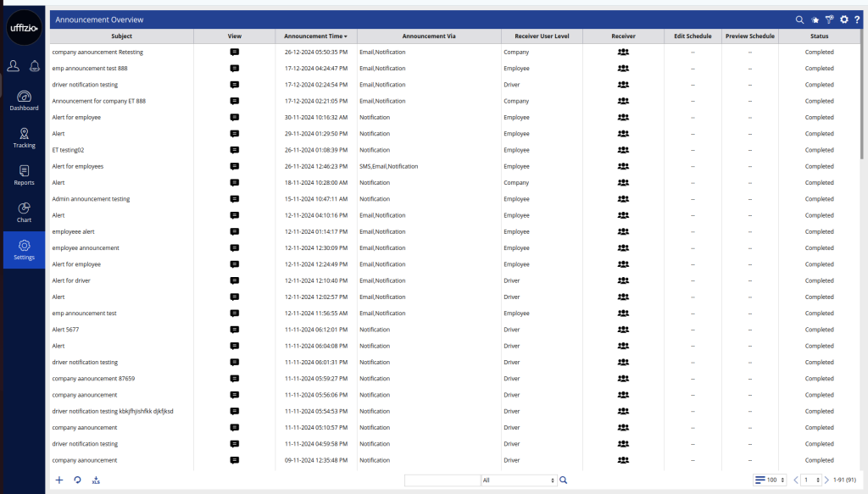Show receivers for 'driver notification testing' dated 17-12-2024

coord(623,85)
